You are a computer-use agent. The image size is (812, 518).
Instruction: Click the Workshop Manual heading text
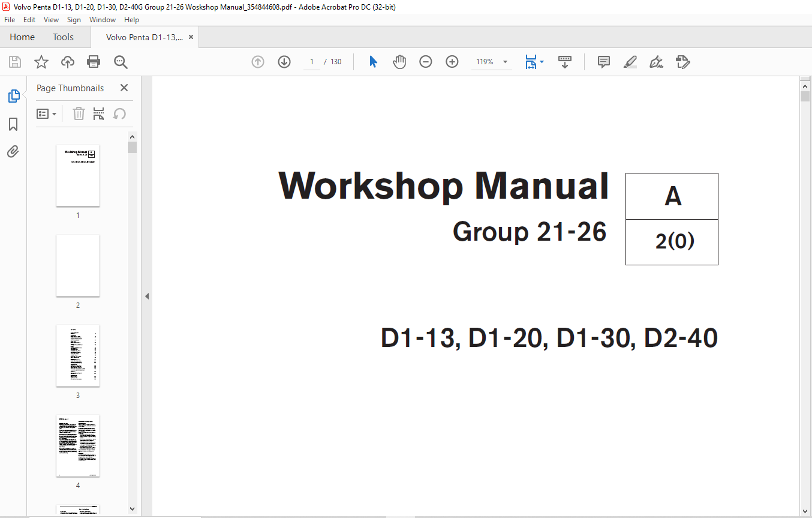coord(444,186)
